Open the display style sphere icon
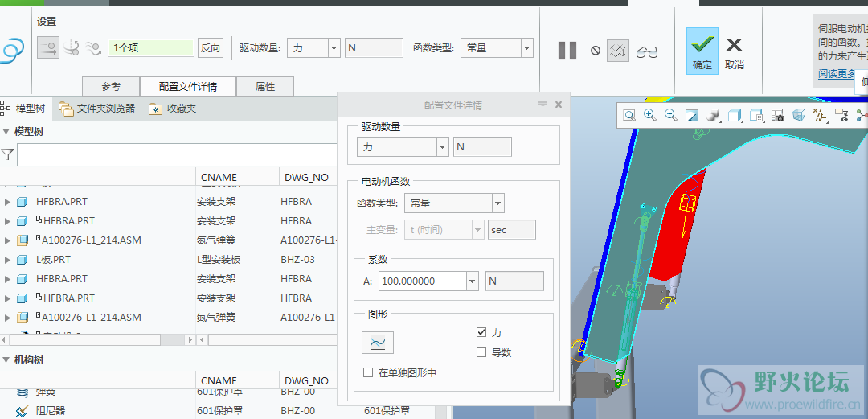The width and height of the screenshot is (868, 419). click(714, 115)
